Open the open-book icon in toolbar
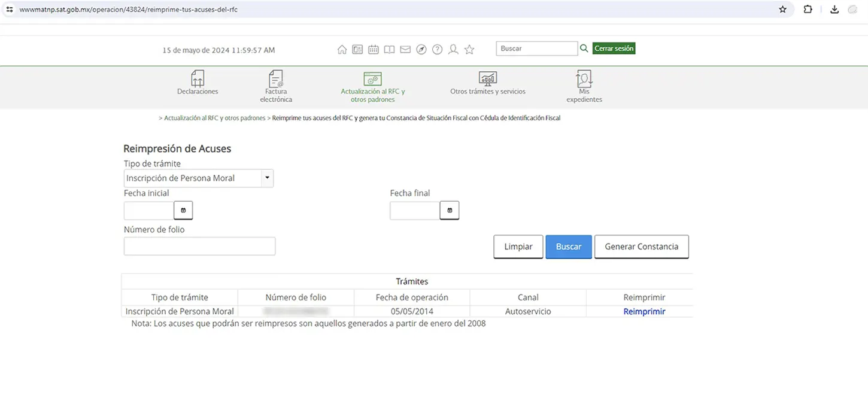Screen dimensions: 868x419 [x=389, y=50]
